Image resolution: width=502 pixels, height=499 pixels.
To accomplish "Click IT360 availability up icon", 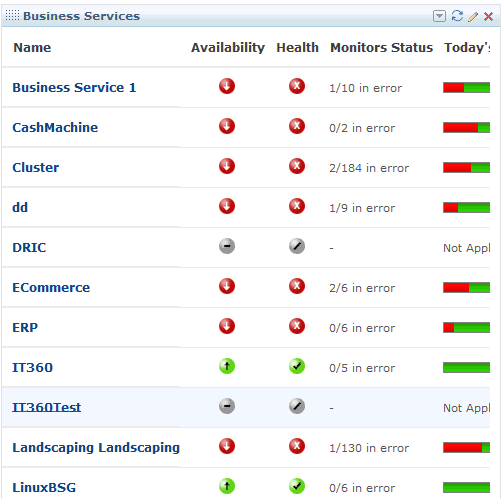I will (x=227, y=366).
